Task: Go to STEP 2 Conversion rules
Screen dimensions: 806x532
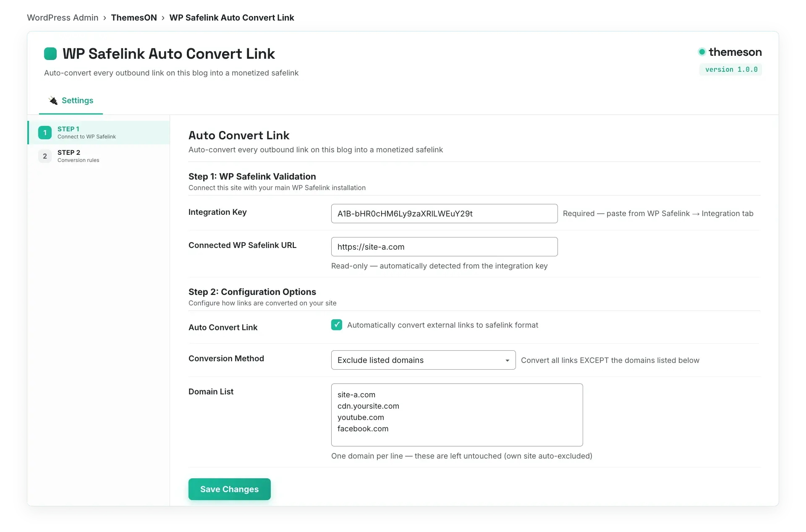Action: coord(99,156)
